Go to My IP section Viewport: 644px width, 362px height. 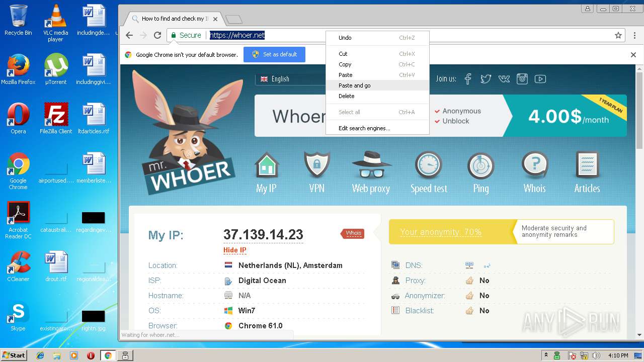tap(267, 172)
